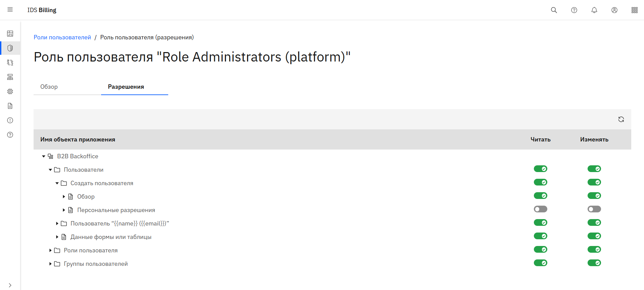Select the Разрешения tab

[x=126, y=87]
